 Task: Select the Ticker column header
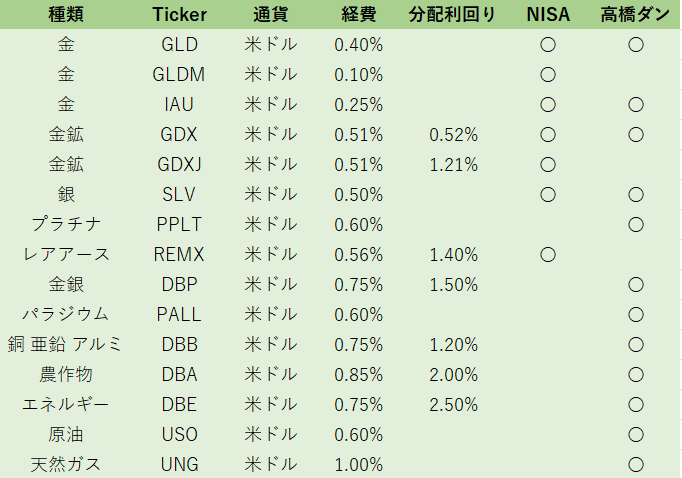(x=179, y=15)
